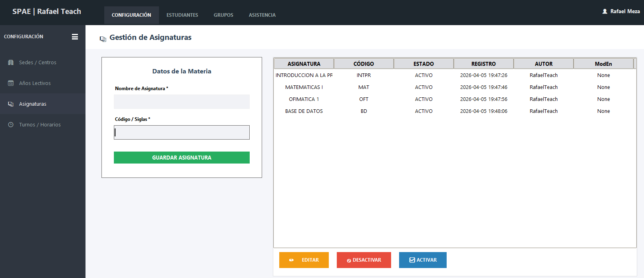Select the Base de Datos table row
This screenshot has height=278, width=644.
coord(304,111)
